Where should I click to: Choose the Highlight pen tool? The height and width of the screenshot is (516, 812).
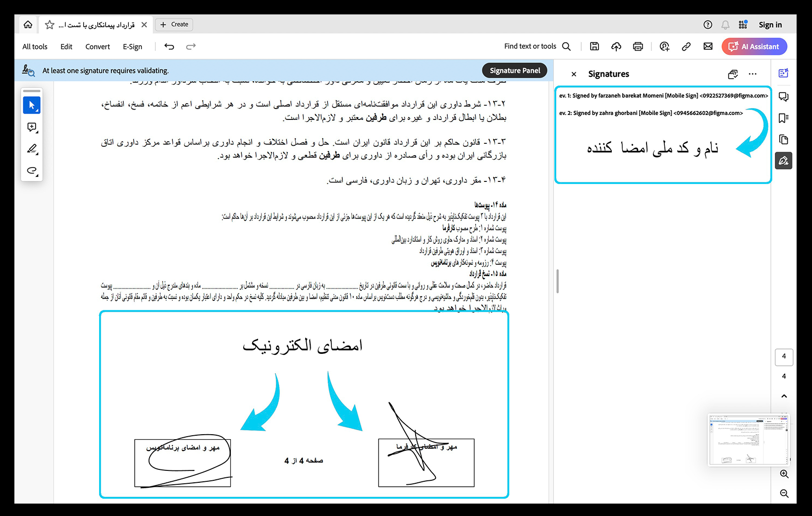point(32,149)
